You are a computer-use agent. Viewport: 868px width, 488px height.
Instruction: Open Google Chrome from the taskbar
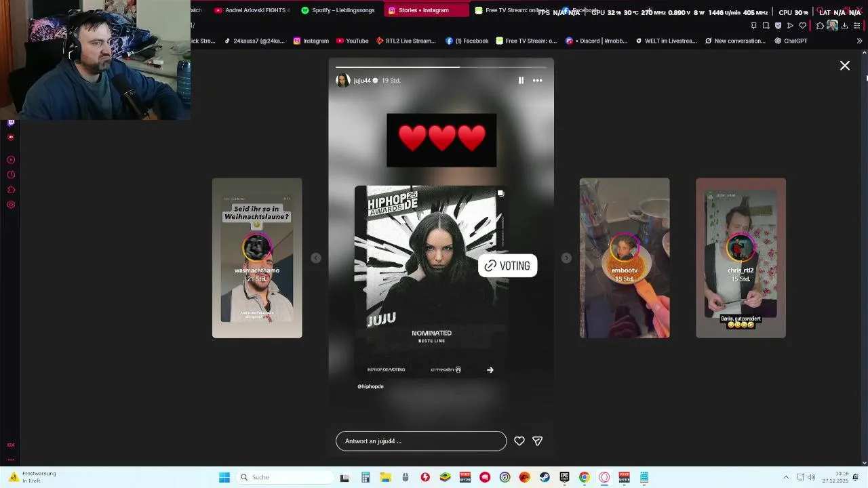[584, 477]
